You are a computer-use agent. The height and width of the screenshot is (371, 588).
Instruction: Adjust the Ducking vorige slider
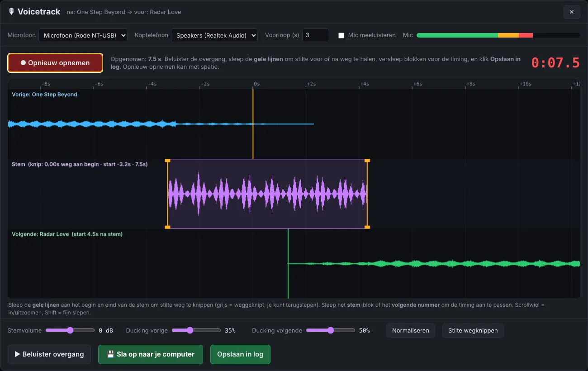(196, 330)
